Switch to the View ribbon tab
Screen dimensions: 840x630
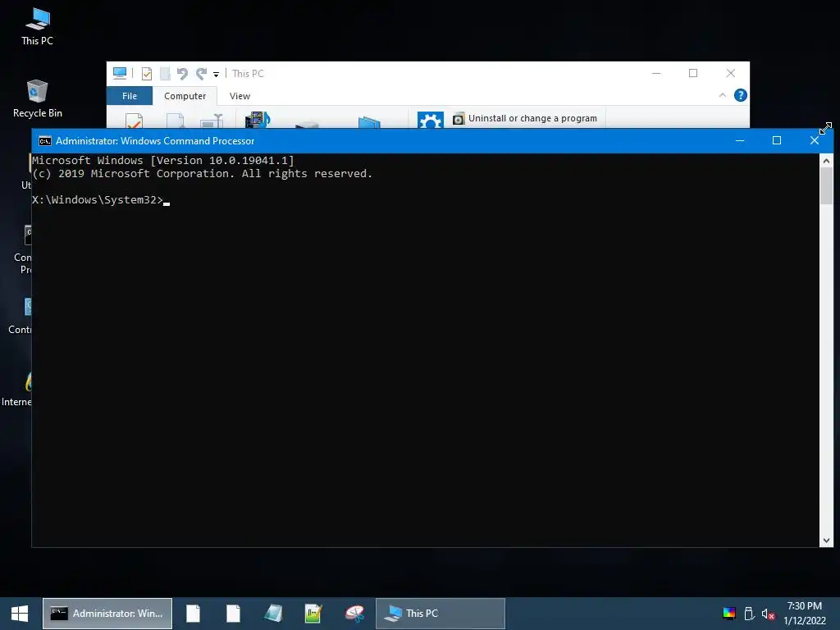click(x=240, y=96)
